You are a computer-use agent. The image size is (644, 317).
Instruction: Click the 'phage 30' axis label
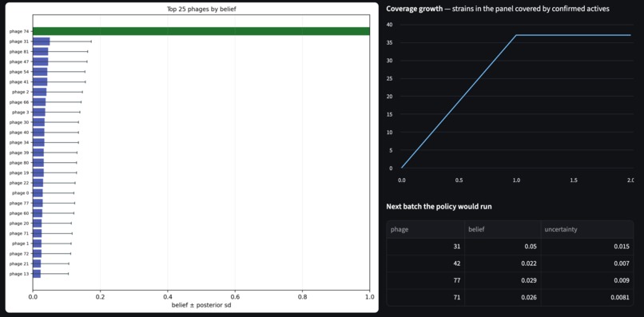(x=19, y=122)
